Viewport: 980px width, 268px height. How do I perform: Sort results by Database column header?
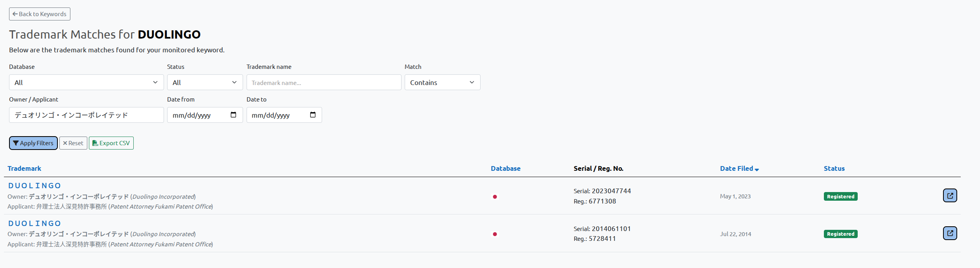(505, 168)
